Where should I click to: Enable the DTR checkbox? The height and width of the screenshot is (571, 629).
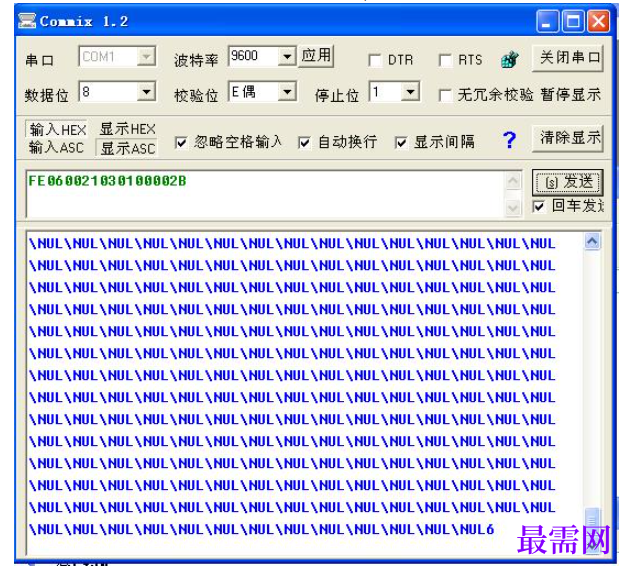click(x=375, y=61)
